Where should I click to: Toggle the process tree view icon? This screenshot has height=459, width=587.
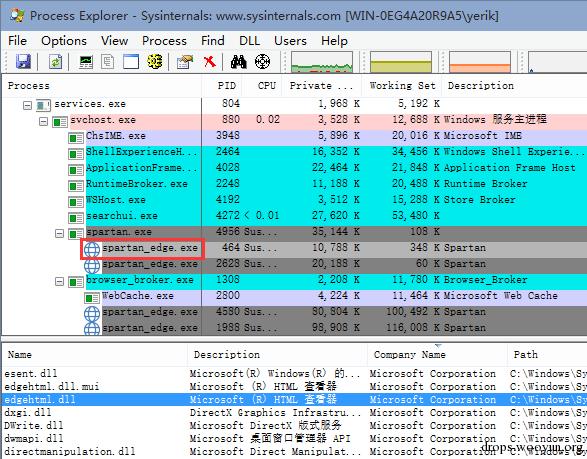(108, 61)
